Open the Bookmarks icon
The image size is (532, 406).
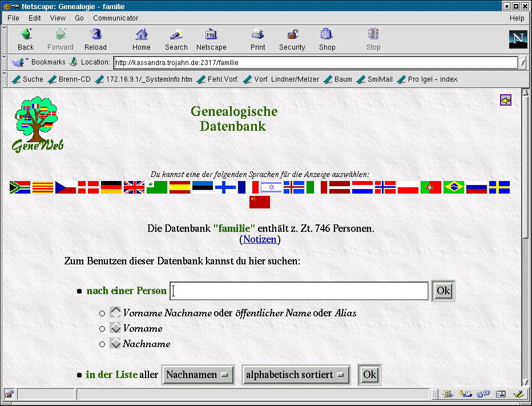pos(19,62)
